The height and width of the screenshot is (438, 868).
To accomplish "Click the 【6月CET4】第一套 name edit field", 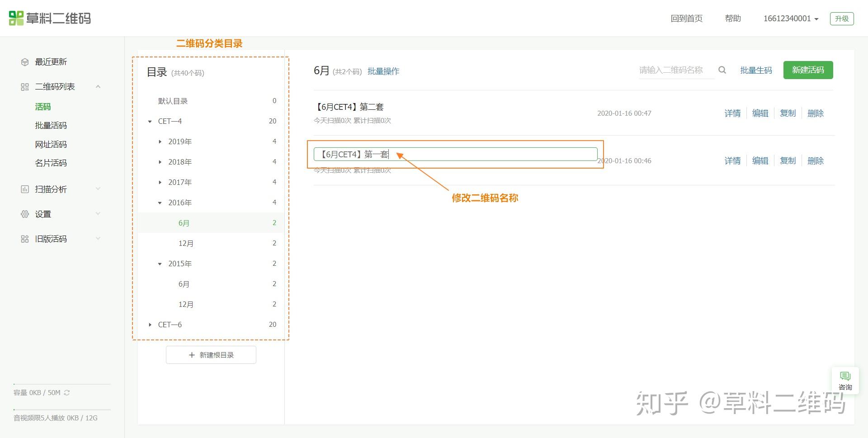I will coord(456,154).
